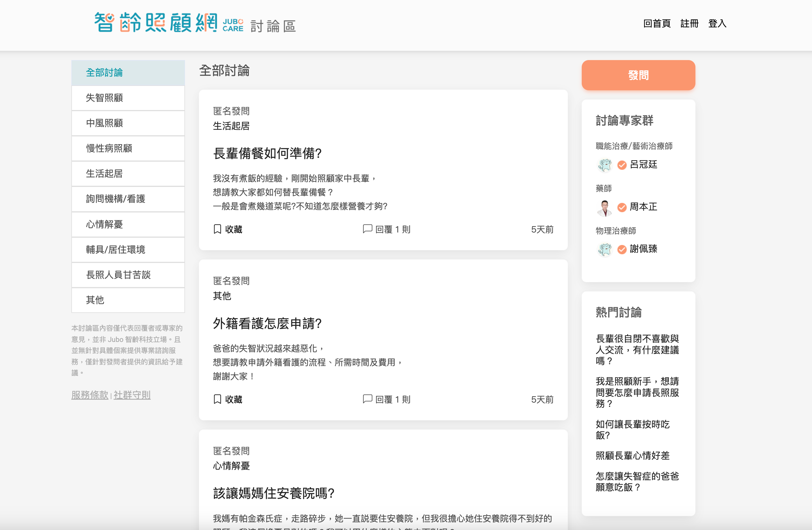Click 收藏 label on 外籍看護 post

[234, 400]
